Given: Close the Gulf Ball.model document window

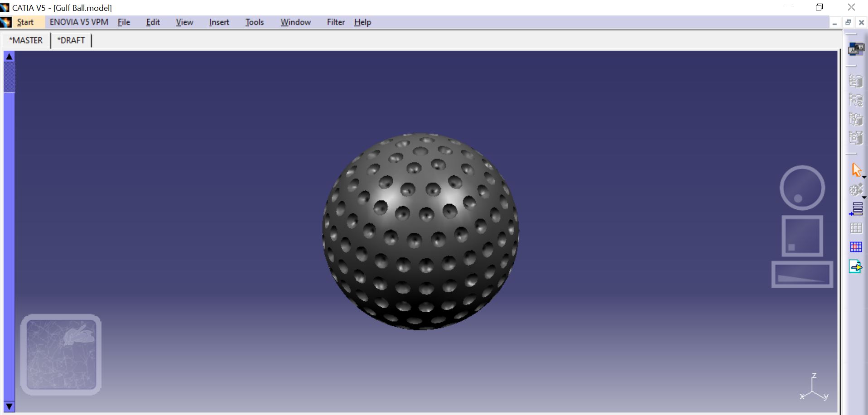Looking at the screenshot, I should tap(861, 23).
